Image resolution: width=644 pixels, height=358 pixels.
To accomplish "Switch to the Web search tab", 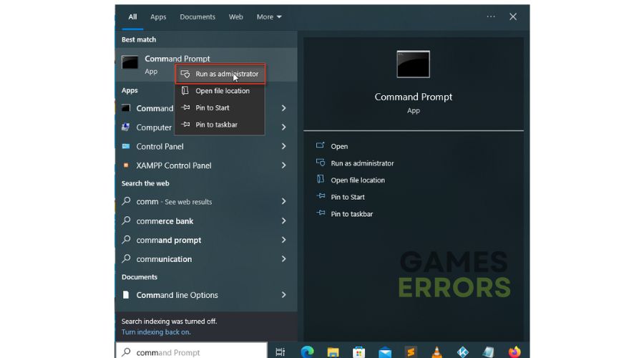I will (235, 17).
